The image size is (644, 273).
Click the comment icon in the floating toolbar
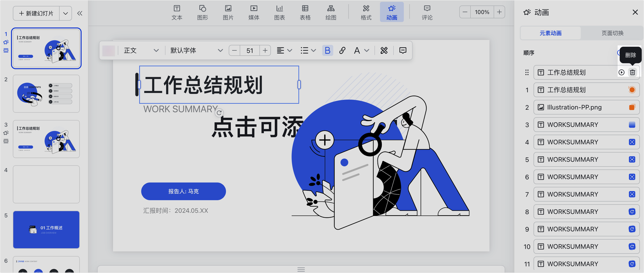(x=402, y=51)
